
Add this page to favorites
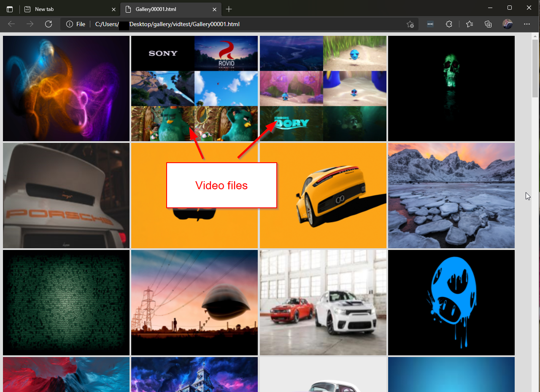[410, 24]
